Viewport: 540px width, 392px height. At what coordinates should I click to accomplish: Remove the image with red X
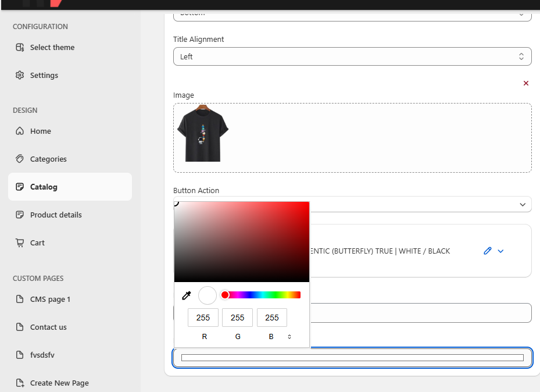526,83
